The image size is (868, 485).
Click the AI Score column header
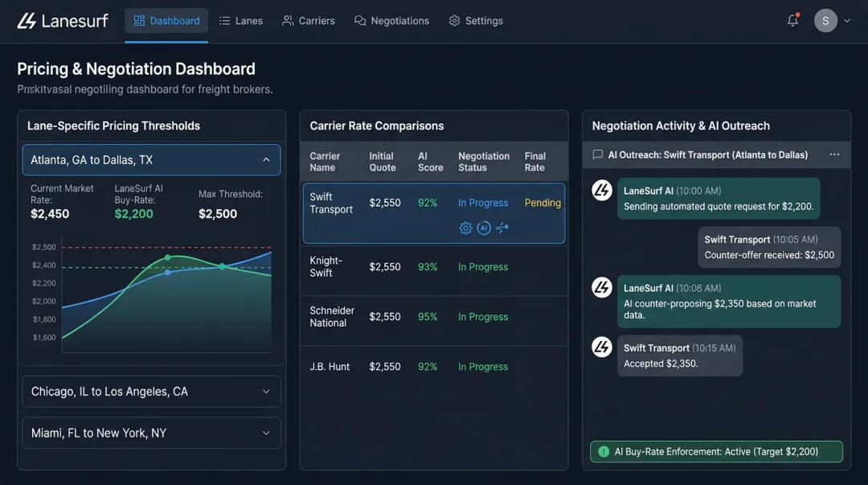430,162
